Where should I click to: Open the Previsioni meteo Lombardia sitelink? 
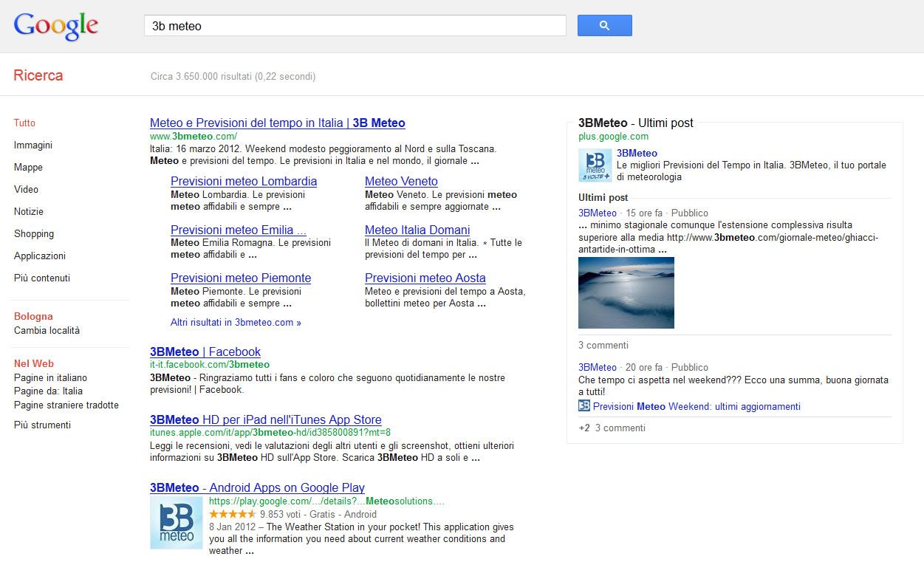pyautogui.click(x=243, y=182)
